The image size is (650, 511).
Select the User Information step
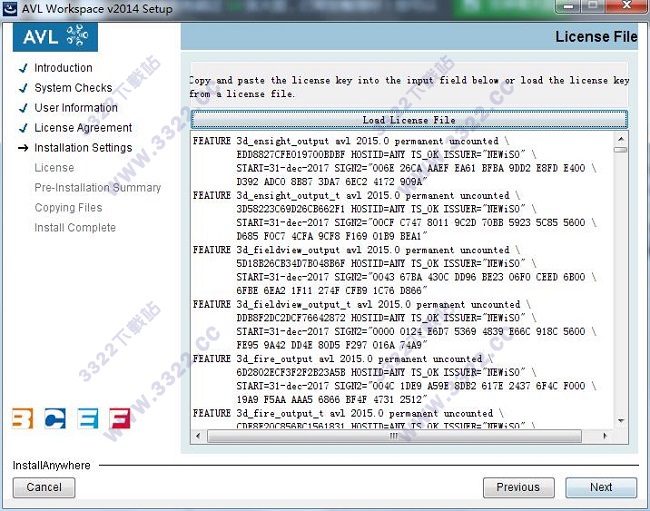76,108
